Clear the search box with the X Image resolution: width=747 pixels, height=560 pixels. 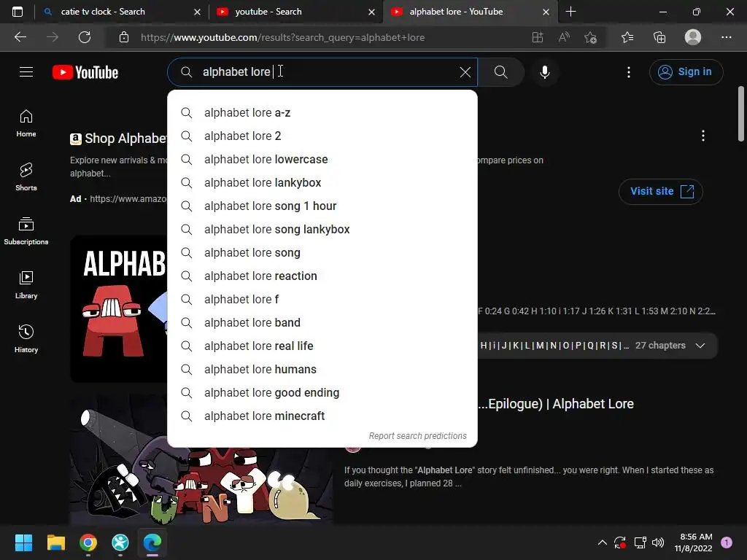click(465, 72)
